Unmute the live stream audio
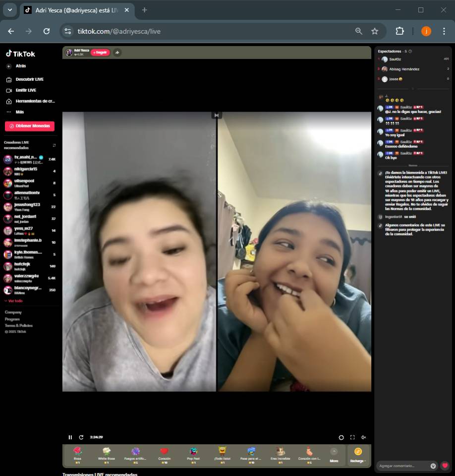Screen dimensions: 455x476 [x=363, y=437]
